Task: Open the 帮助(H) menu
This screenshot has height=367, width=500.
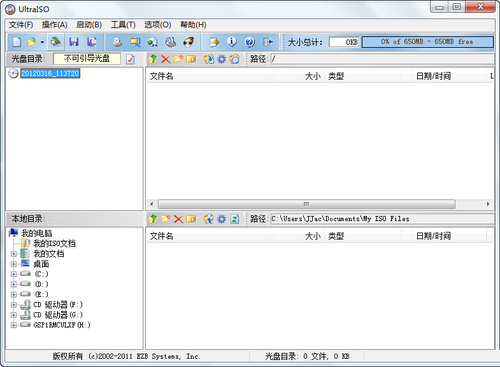Action: [x=193, y=25]
